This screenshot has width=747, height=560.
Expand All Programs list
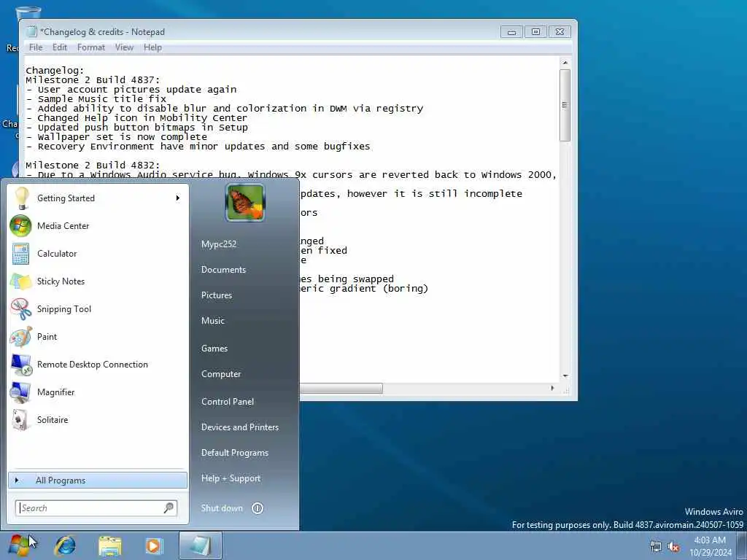click(98, 480)
